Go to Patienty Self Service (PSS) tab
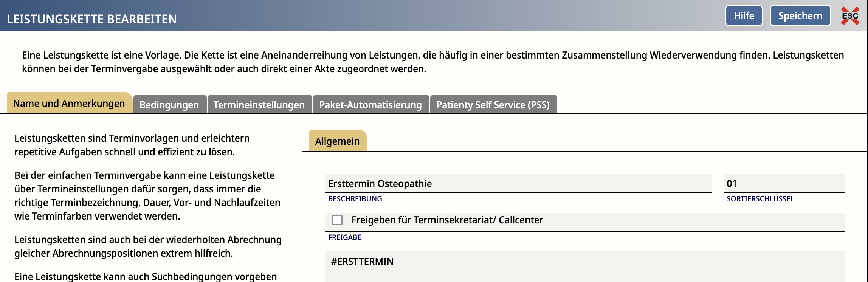868x282 pixels. pos(493,105)
